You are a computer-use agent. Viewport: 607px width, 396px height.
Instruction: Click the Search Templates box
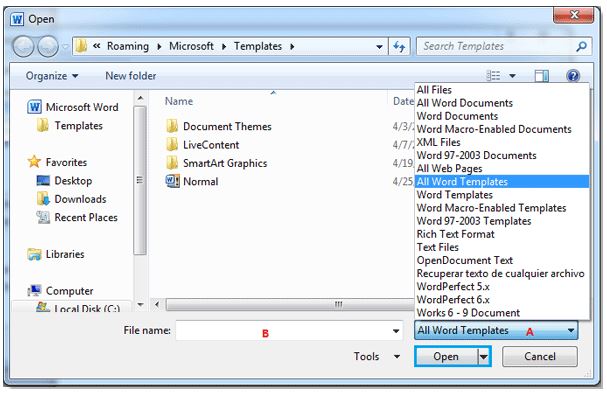504,46
